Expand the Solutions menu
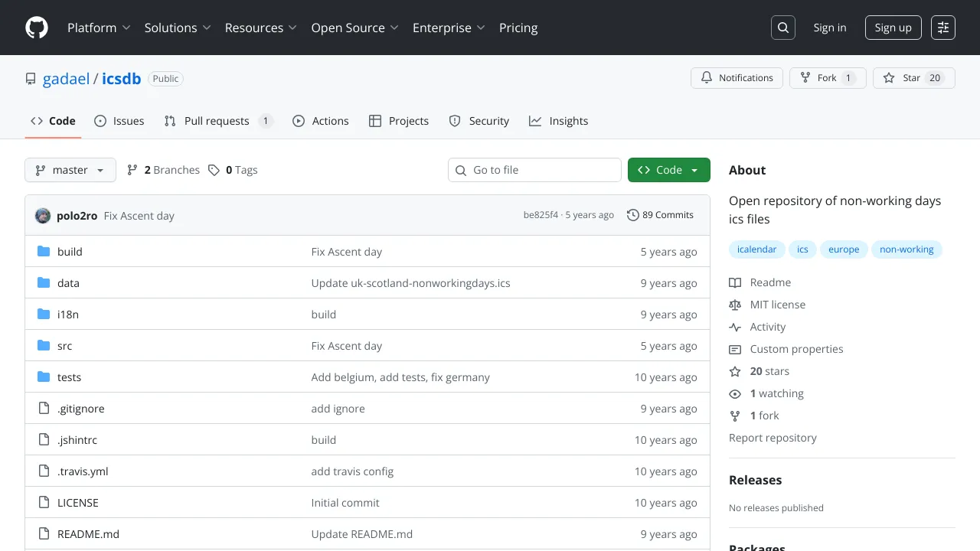The width and height of the screenshot is (980, 551). [178, 28]
